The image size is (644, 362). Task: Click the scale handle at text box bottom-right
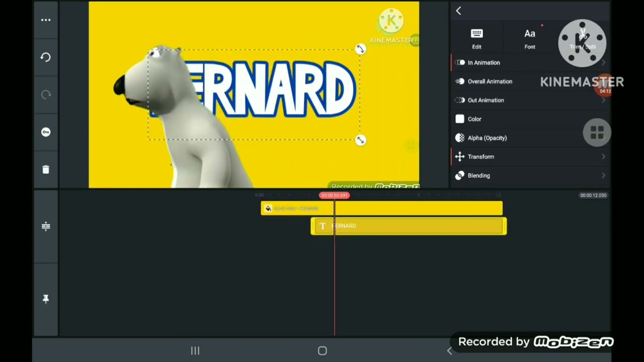(x=360, y=140)
